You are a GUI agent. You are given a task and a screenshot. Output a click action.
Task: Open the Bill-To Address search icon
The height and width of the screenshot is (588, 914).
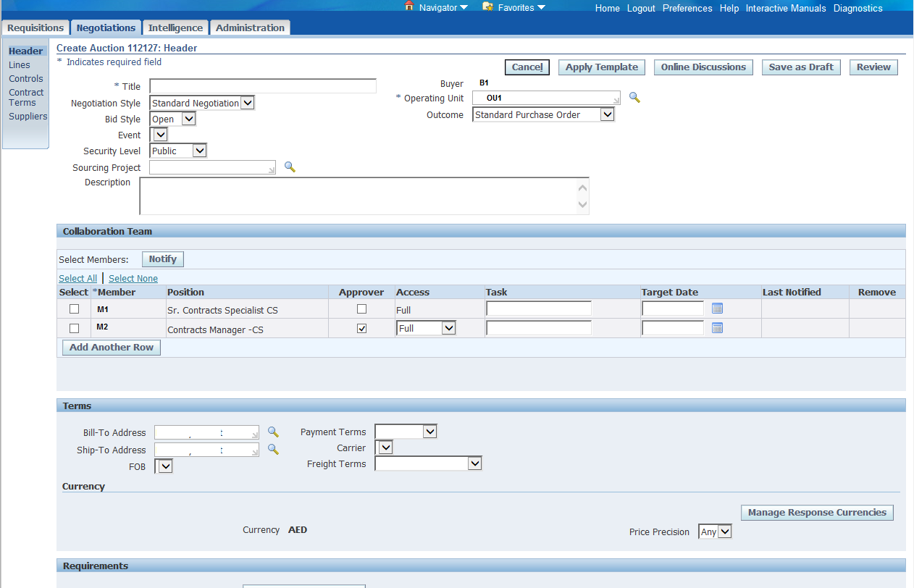point(273,432)
